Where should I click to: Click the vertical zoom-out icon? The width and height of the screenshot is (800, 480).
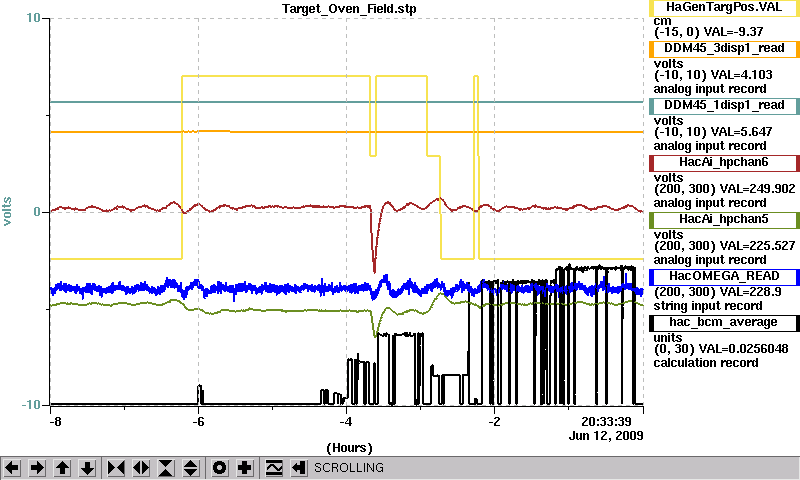(x=191, y=467)
